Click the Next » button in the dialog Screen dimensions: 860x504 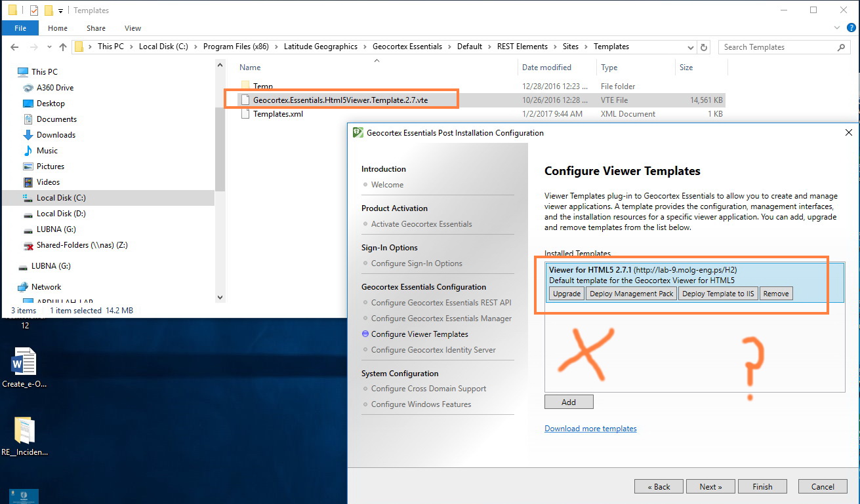710,486
